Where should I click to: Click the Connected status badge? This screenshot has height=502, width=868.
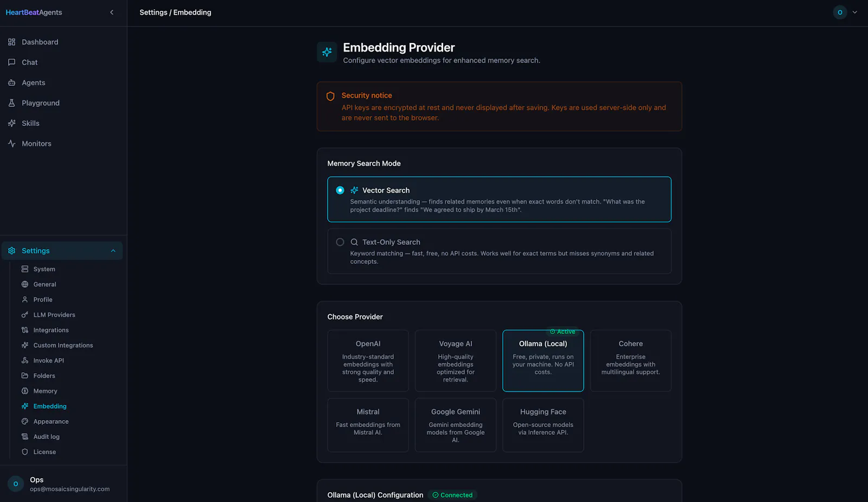(452, 495)
